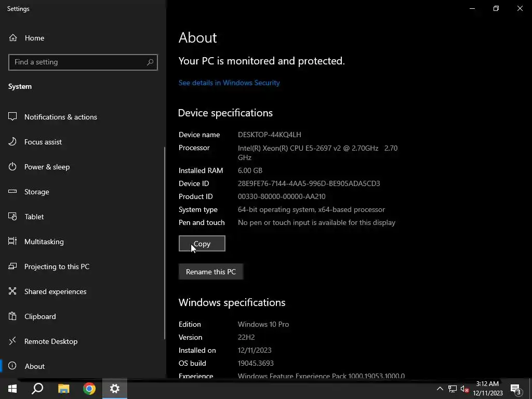Open Projecting to this PC settings
Screen dimensions: 532x399
tap(57, 267)
